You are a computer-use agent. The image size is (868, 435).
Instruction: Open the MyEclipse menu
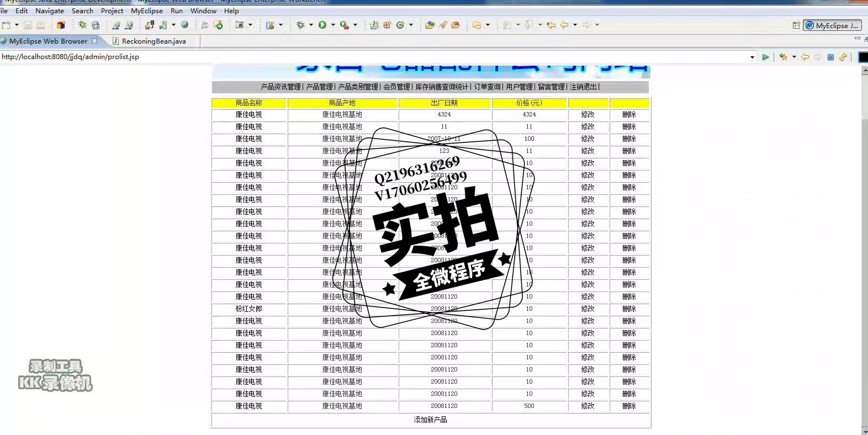click(147, 10)
